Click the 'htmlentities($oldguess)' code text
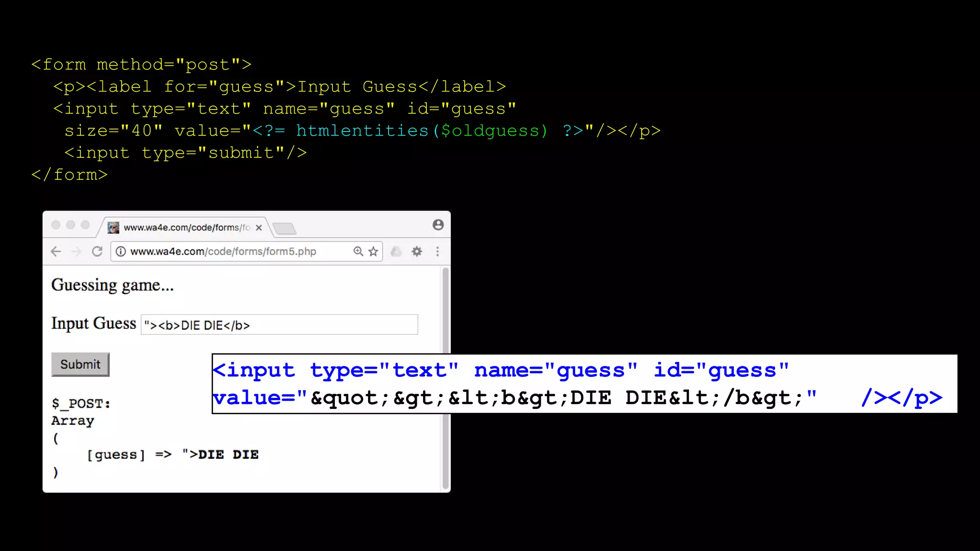980x551 pixels. click(x=422, y=131)
